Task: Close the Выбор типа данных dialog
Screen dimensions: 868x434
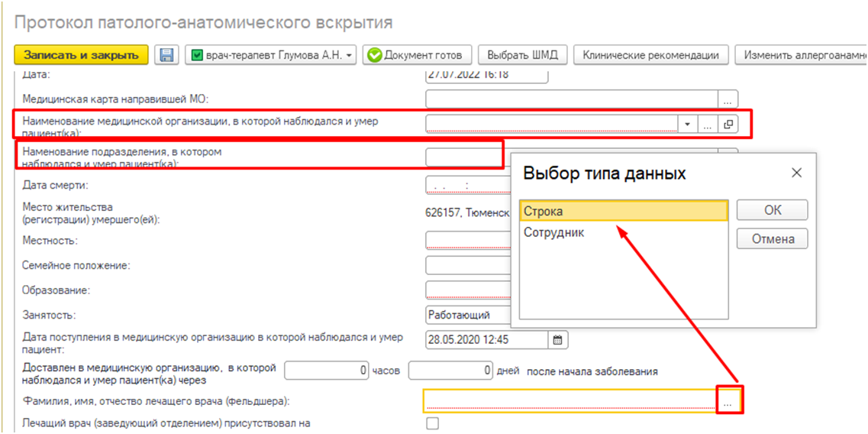Action: tap(796, 173)
